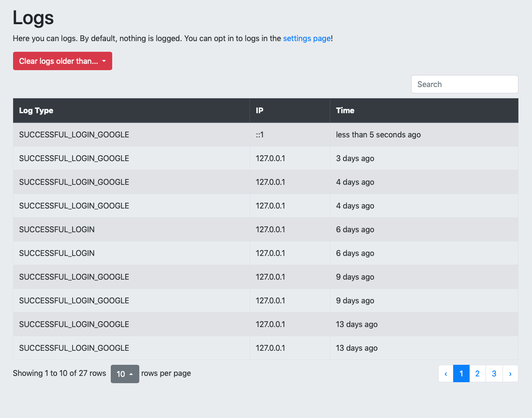Open the Clear logs older than dropdown
Image resolution: width=532 pixels, height=418 pixels.
click(62, 61)
